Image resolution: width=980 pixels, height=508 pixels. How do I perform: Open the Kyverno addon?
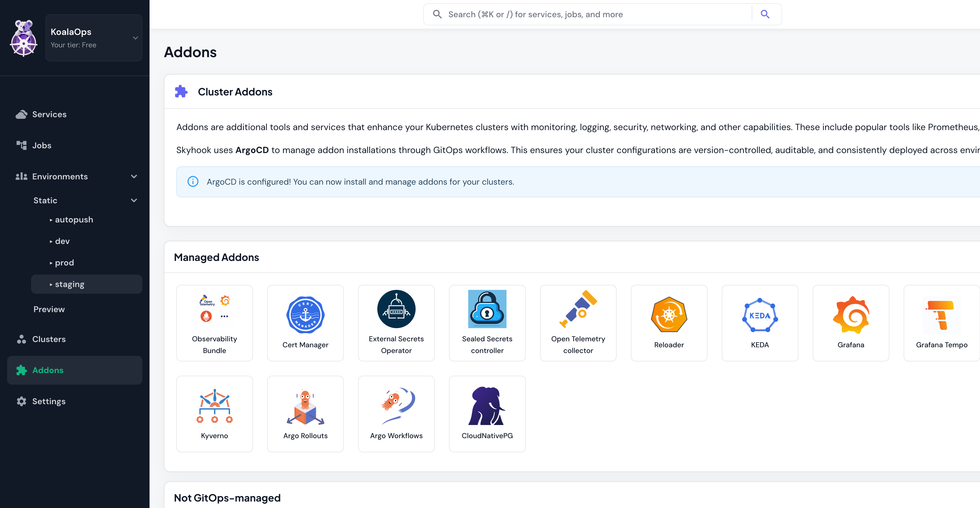pos(214,414)
